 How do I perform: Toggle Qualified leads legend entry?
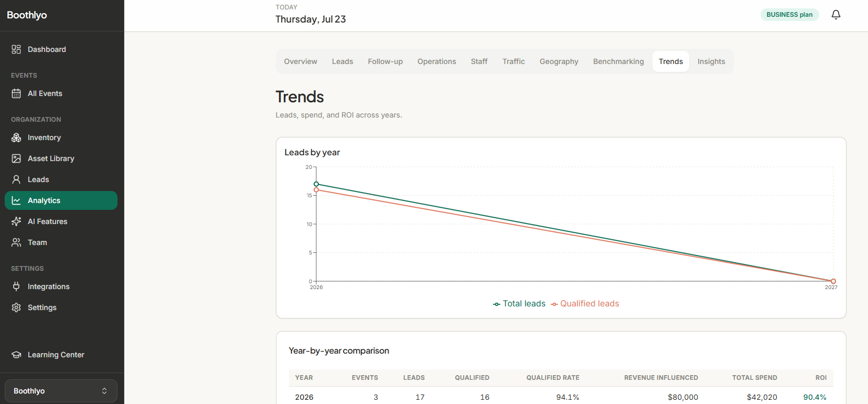tap(585, 304)
